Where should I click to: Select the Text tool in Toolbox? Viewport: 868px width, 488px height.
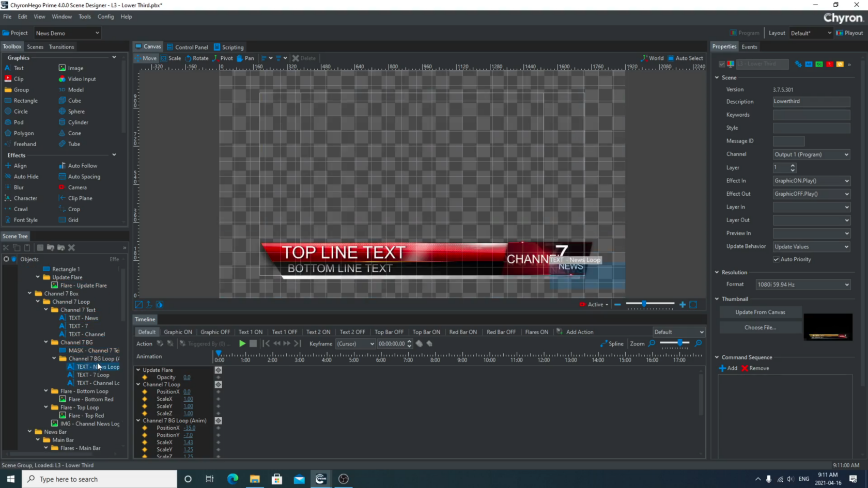[18, 68]
